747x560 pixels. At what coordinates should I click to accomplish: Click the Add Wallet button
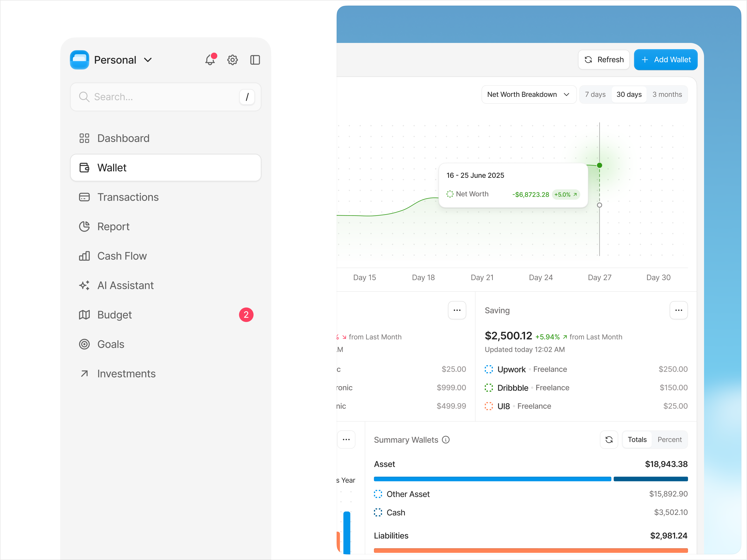pos(666,59)
